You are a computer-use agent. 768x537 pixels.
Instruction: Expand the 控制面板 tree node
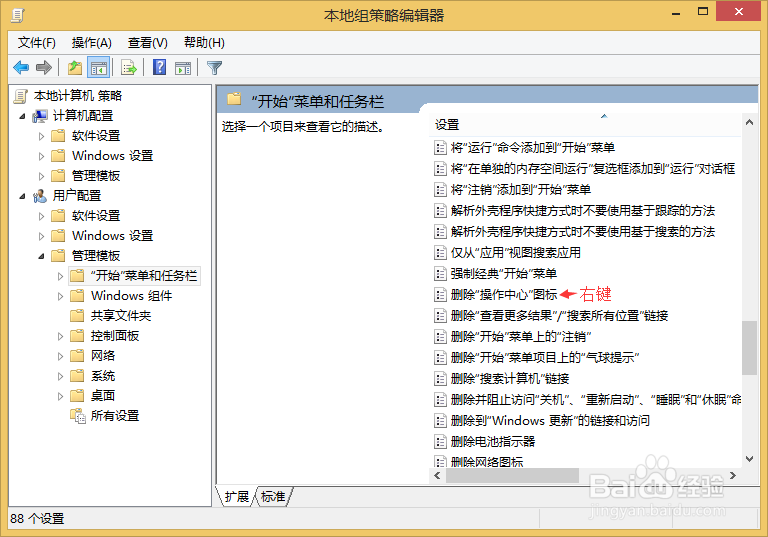pyautogui.click(x=60, y=336)
